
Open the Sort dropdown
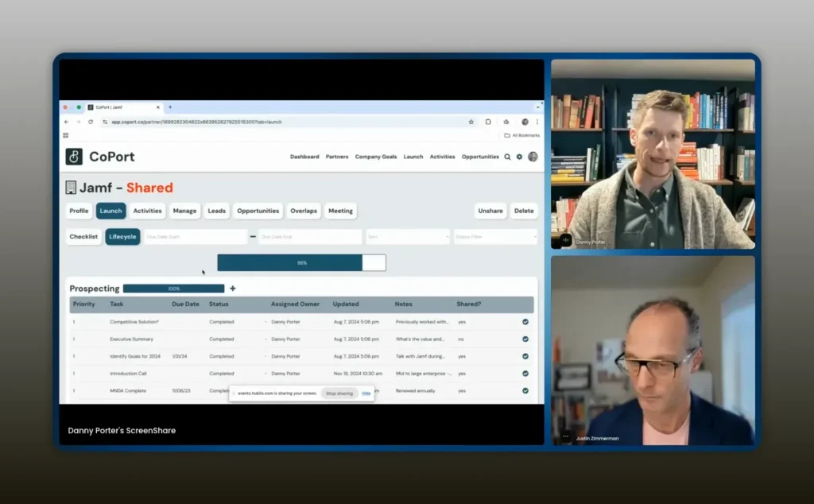coord(408,237)
